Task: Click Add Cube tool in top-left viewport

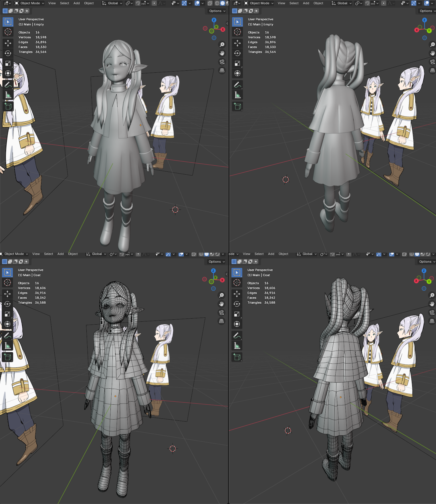Action: (x=8, y=106)
